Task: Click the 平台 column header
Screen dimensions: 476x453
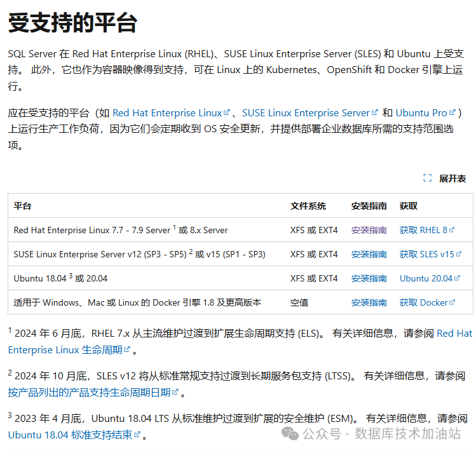Action: pos(22,206)
